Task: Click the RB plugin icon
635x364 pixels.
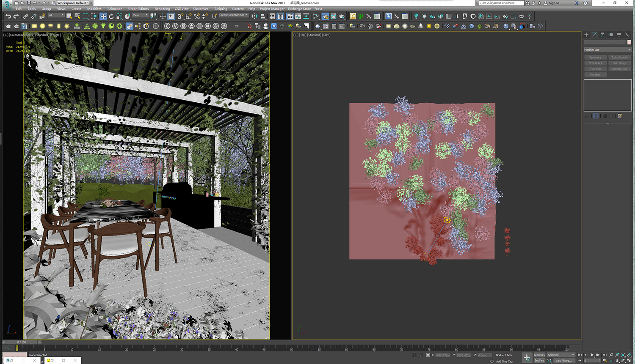Action: pos(274,26)
